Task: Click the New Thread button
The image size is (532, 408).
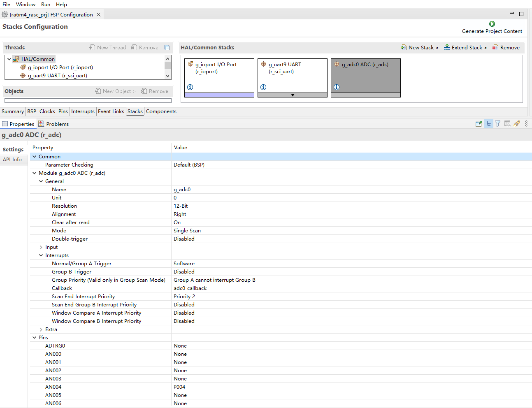Action: tap(108, 48)
